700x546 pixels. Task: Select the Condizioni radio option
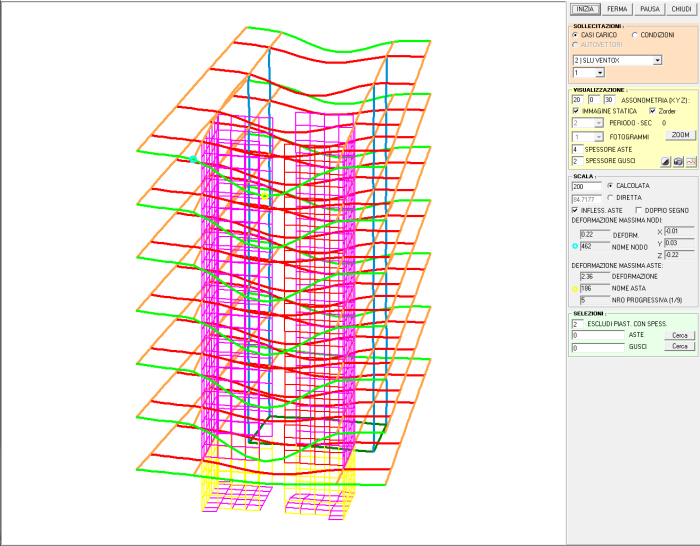coord(634,35)
